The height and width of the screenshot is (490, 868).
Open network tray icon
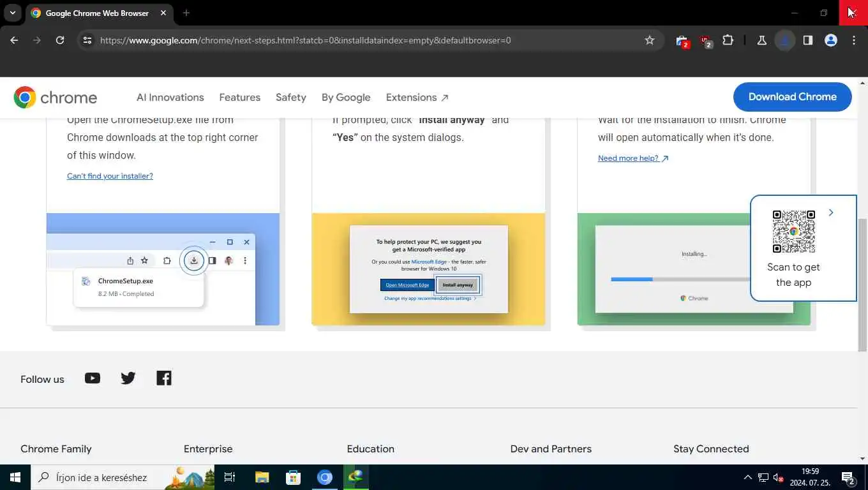(763, 477)
